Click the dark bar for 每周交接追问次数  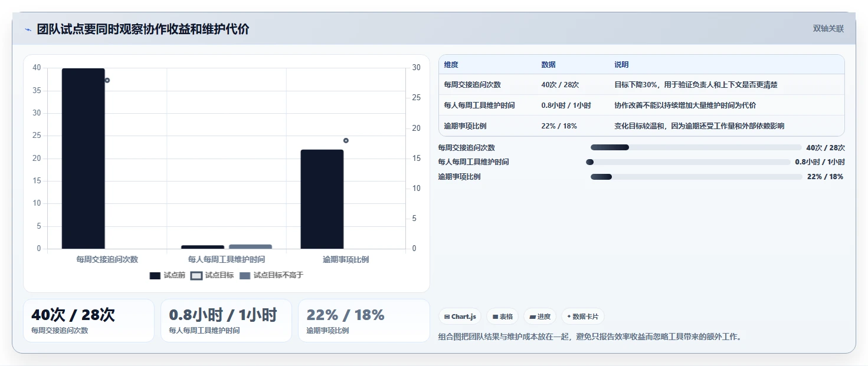(x=83, y=159)
